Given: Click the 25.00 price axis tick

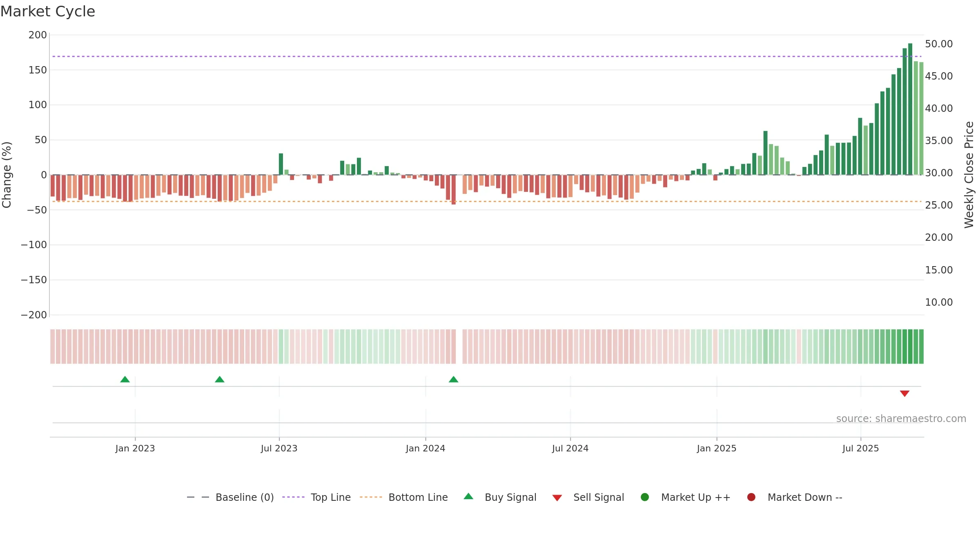Looking at the screenshot, I should pos(939,205).
